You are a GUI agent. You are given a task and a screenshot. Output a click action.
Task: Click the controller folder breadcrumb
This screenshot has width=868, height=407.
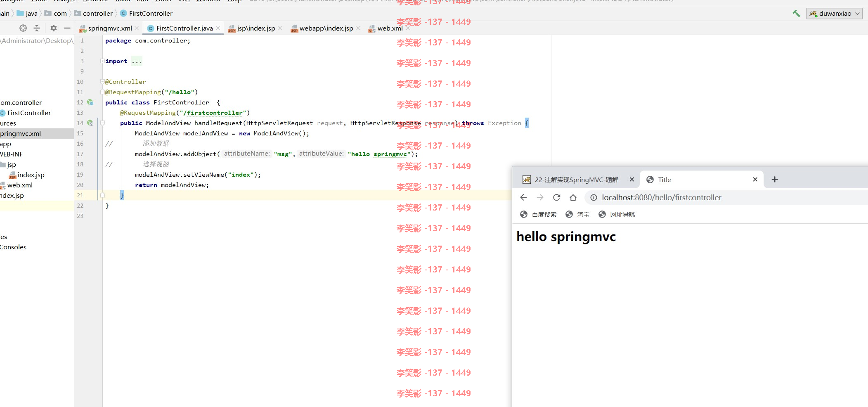click(x=93, y=13)
